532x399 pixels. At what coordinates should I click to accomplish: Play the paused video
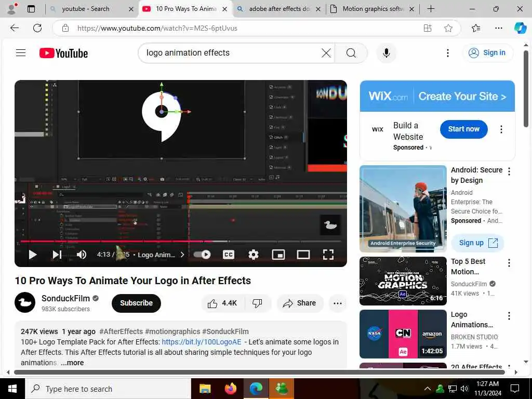point(33,255)
